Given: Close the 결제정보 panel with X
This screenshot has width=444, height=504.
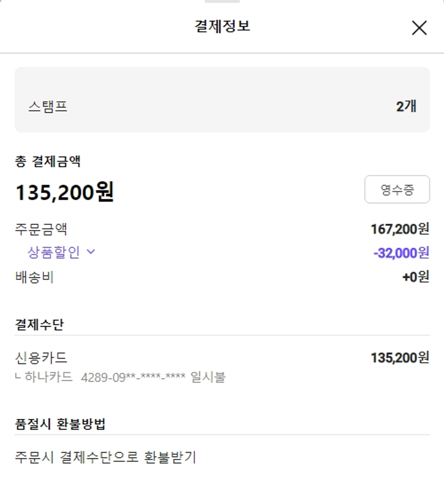Looking at the screenshot, I should (x=419, y=27).
